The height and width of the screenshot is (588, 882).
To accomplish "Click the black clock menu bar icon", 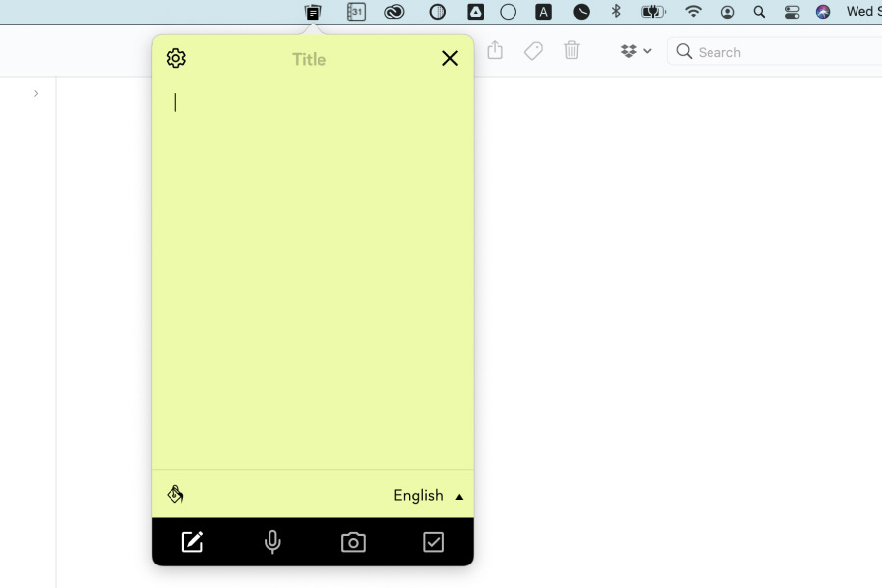I will click(x=581, y=12).
